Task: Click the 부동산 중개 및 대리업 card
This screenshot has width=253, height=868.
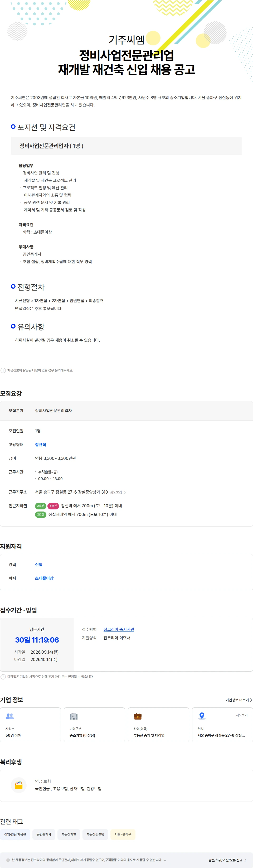Action: click(x=158, y=725)
